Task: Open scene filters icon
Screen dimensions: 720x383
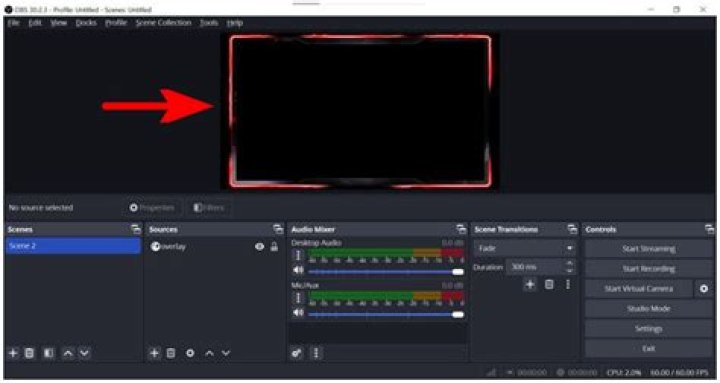Action: 49,353
